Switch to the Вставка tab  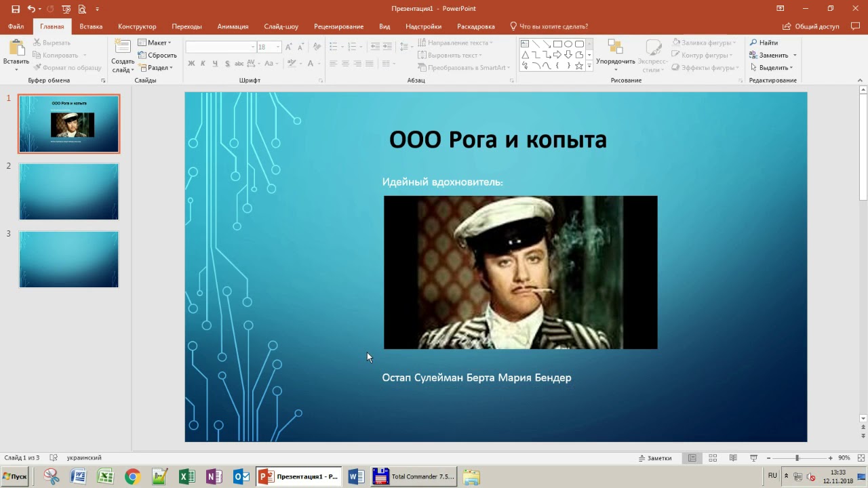pyautogui.click(x=91, y=26)
